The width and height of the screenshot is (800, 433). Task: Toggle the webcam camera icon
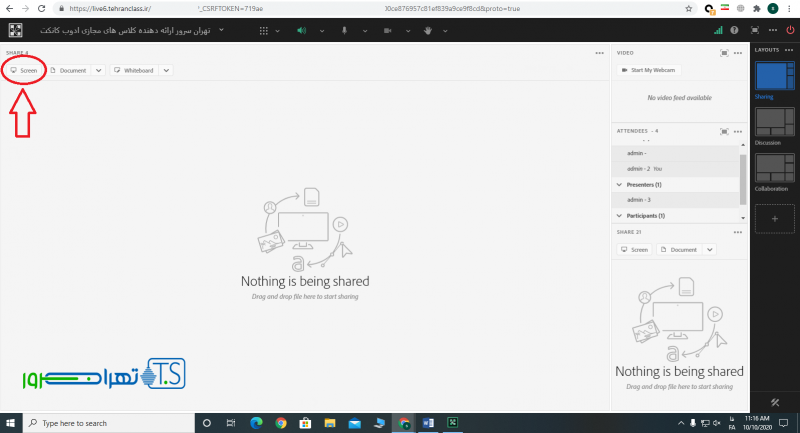(387, 30)
